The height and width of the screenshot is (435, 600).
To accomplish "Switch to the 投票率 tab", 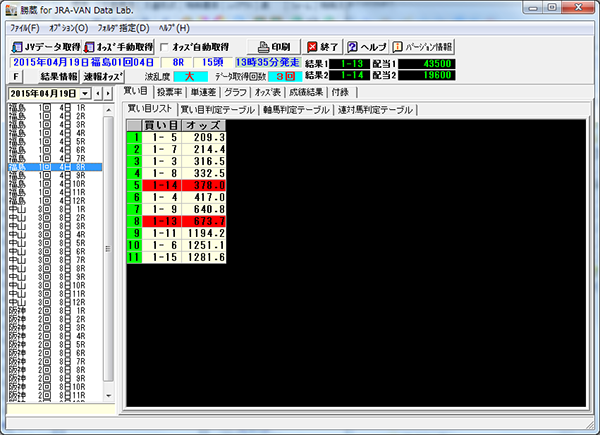I will pos(170,92).
